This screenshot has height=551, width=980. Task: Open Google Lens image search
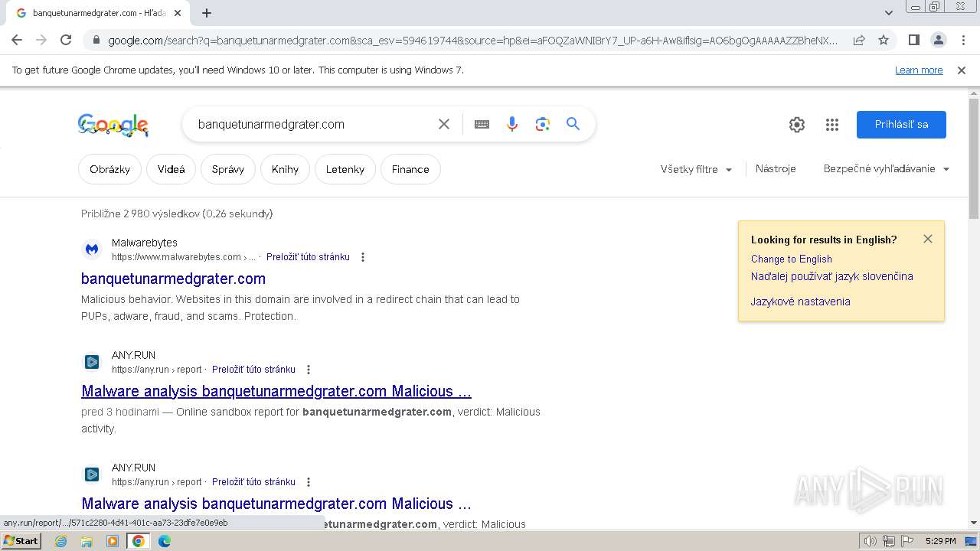tap(543, 124)
